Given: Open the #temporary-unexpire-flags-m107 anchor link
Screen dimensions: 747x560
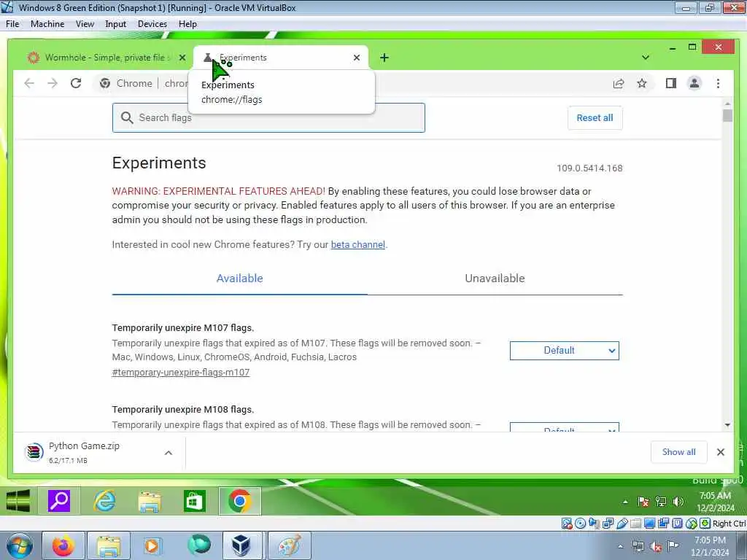Looking at the screenshot, I should click(181, 373).
